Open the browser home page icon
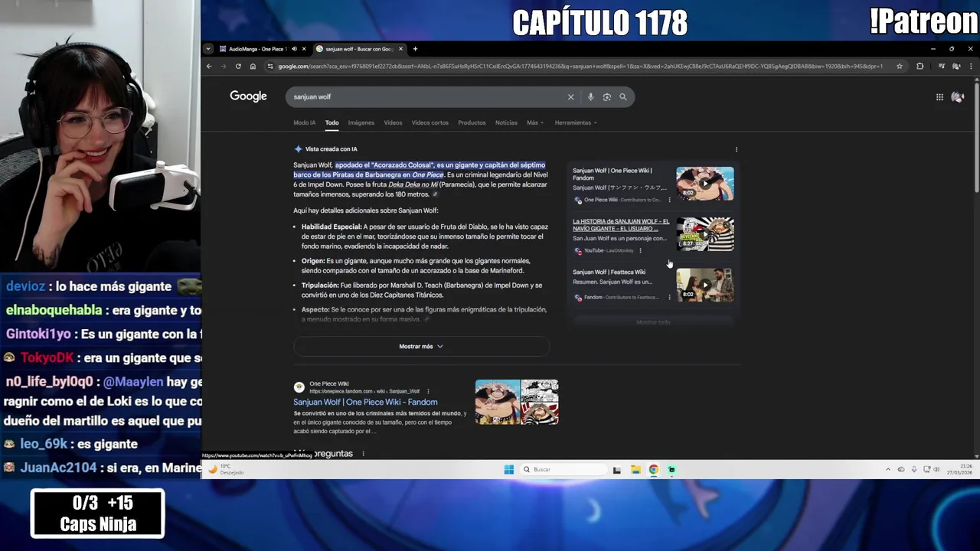This screenshot has width=980, height=551. 253,66
